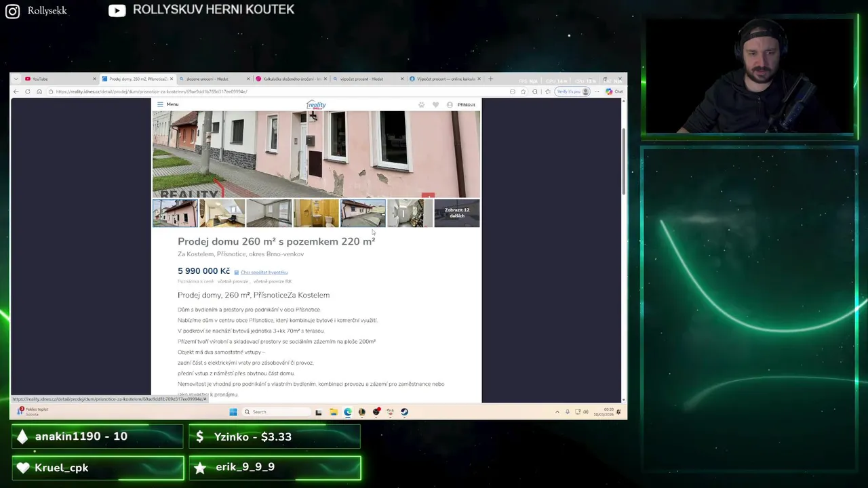Launch File Explorer from the taskbar
Image resolution: width=868 pixels, height=488 pixels.
tap(333, 411)
